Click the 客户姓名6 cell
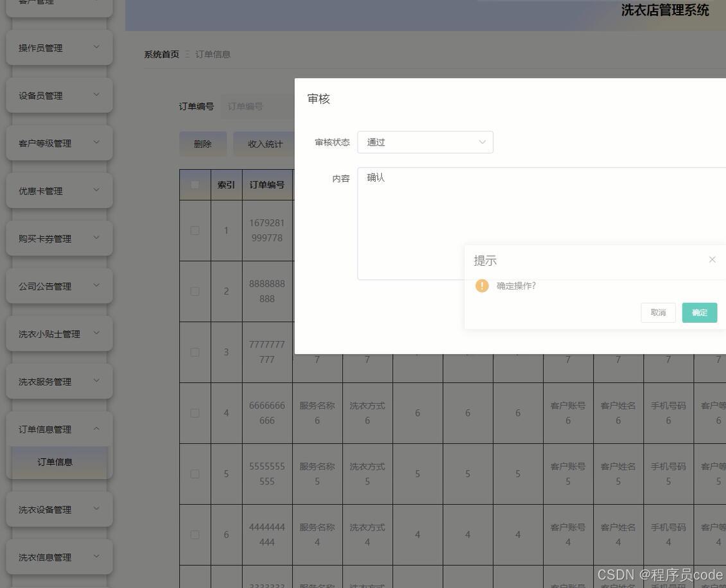The width and height of the screenshot is (726, 588). (618, 413)
